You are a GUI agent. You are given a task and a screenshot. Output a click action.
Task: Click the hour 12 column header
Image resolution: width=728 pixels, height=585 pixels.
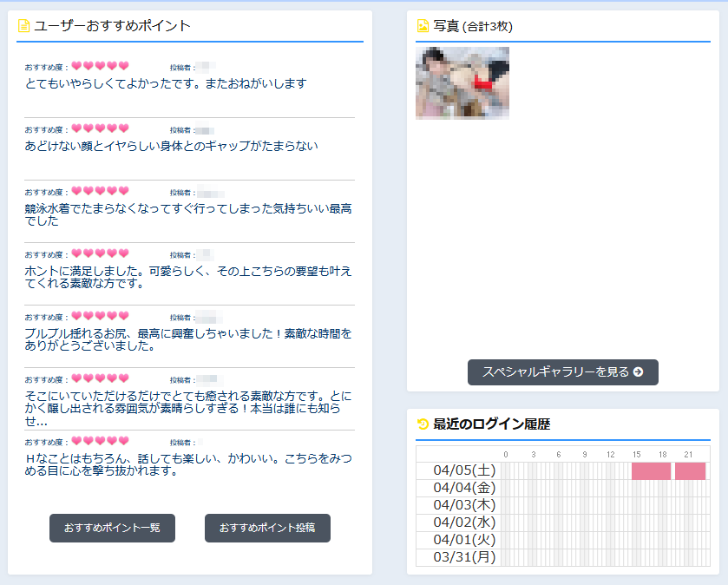pos(611,455)
